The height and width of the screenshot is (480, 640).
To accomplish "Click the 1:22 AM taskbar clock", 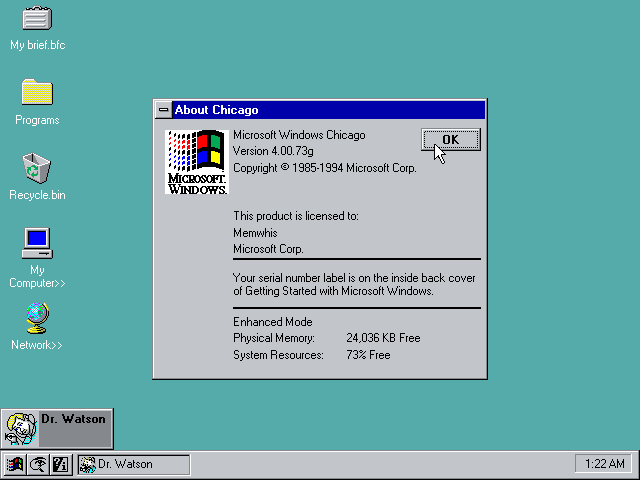I will (x=603, y=464).
